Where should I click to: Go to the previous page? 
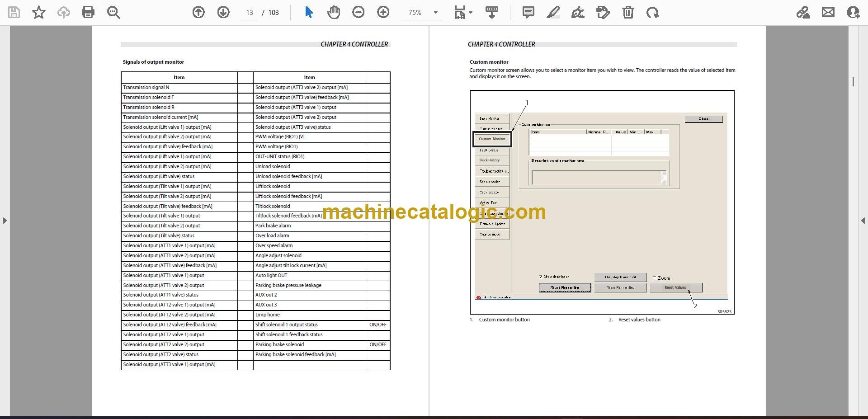pos(198,12)
